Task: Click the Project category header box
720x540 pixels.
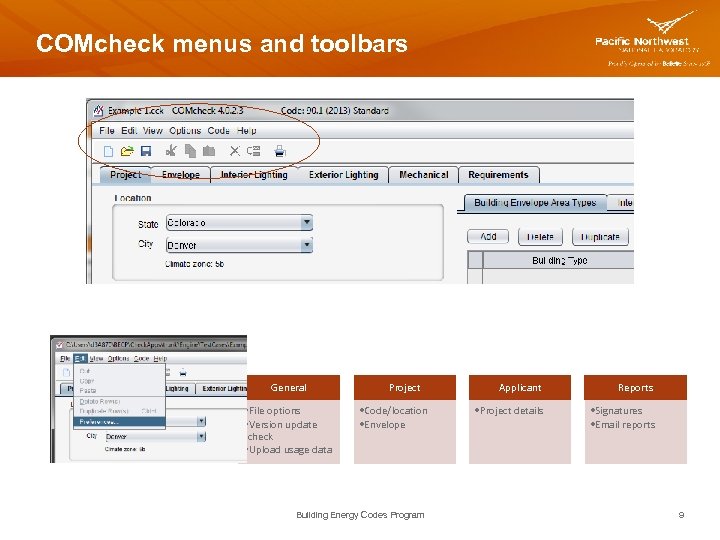Action: tap(405, 387)
